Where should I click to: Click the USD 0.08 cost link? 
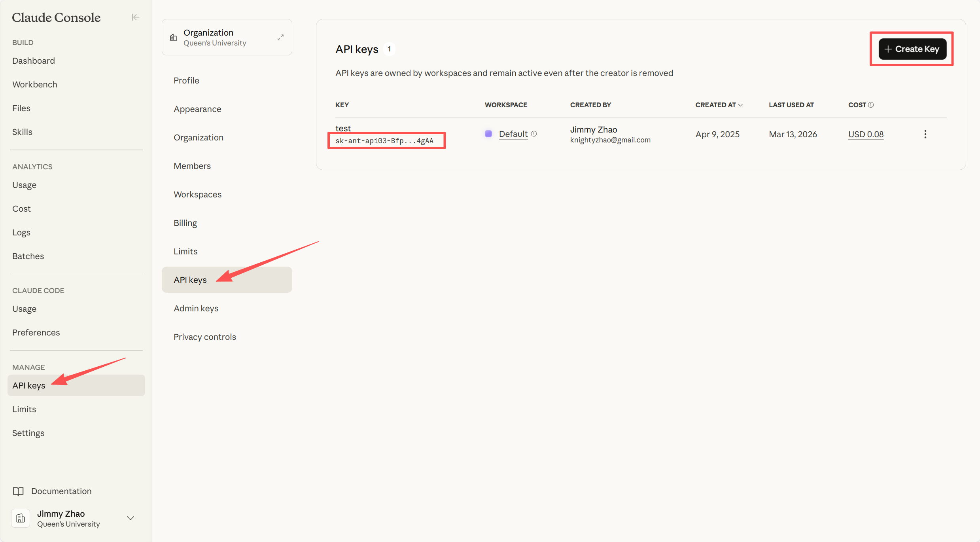click(866, 134)
